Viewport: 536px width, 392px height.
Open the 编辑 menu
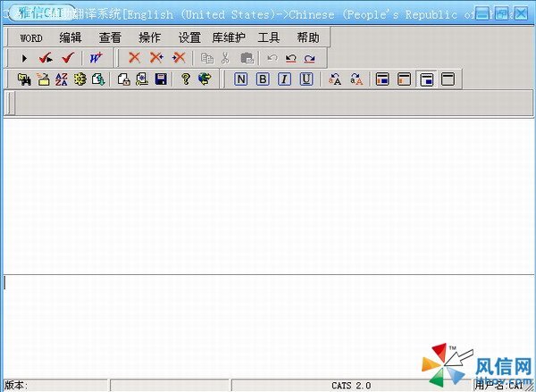point(71,38)
